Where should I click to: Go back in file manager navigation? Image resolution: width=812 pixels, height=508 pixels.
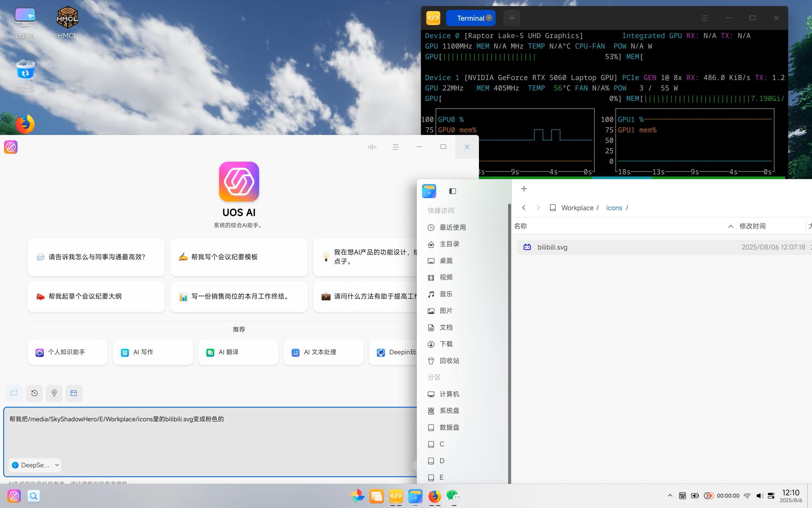[x=524, y=208]
